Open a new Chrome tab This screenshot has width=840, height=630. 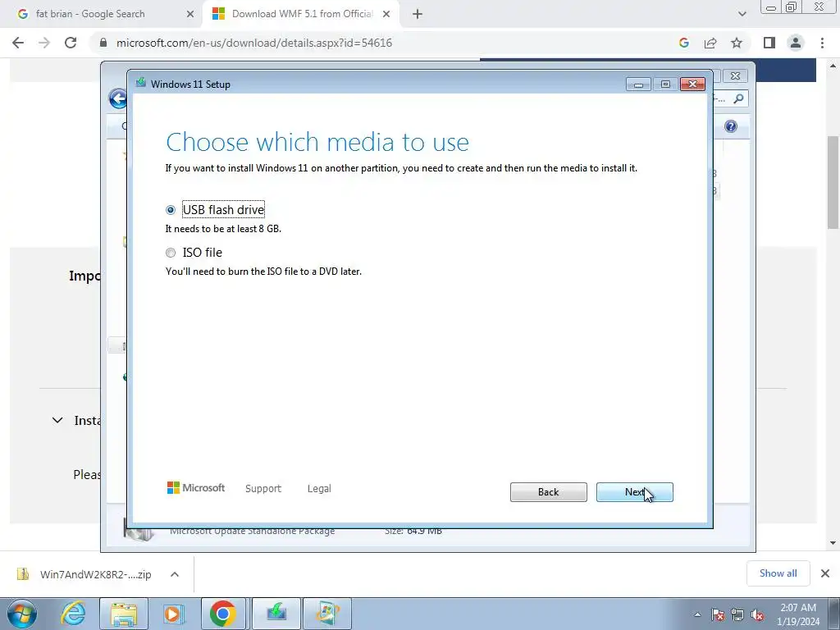click(x=418, y=14)
